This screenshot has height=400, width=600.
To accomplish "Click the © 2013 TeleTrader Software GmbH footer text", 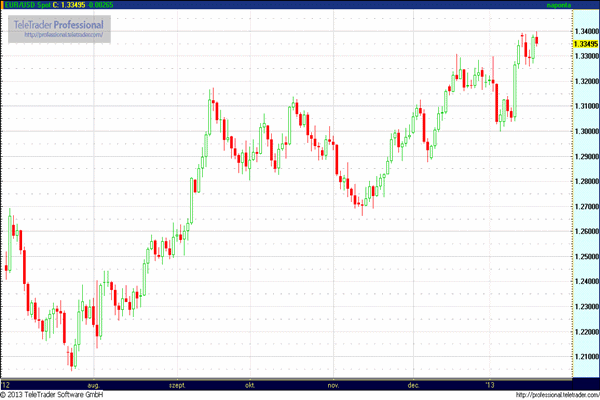I will coord(52,395).
